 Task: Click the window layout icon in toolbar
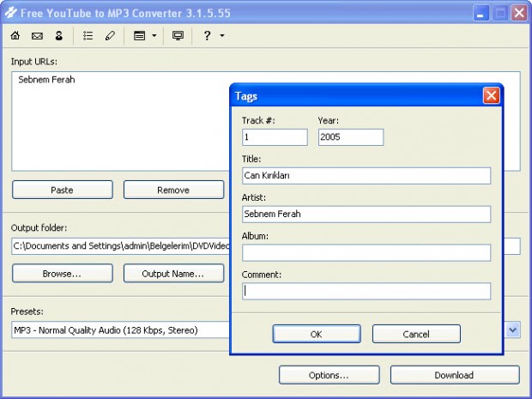pyautogui.click(x=140, y=36)
